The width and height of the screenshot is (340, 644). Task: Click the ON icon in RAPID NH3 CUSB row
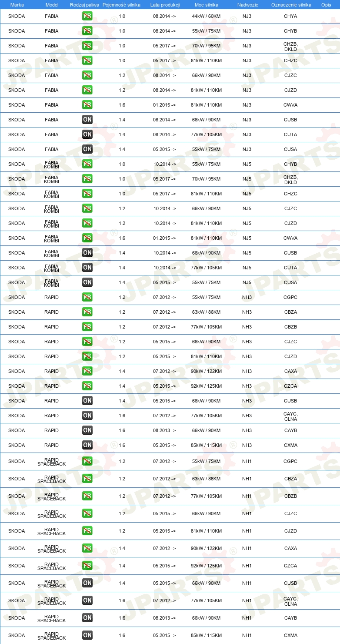[87, 401]
